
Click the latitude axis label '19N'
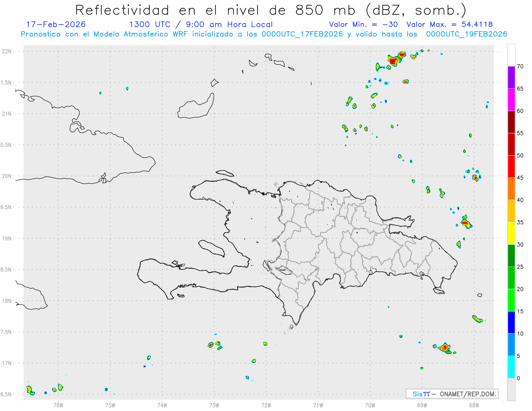coord(8,239)
